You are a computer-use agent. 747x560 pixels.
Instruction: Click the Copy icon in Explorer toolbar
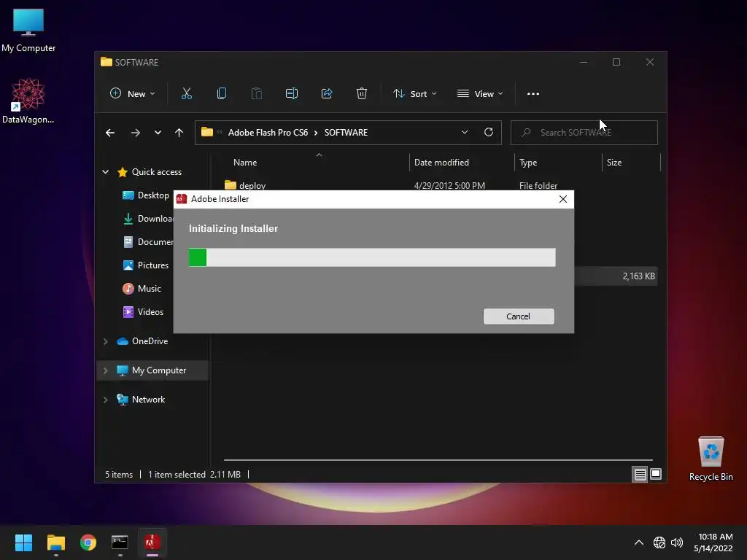coord(222,94)
